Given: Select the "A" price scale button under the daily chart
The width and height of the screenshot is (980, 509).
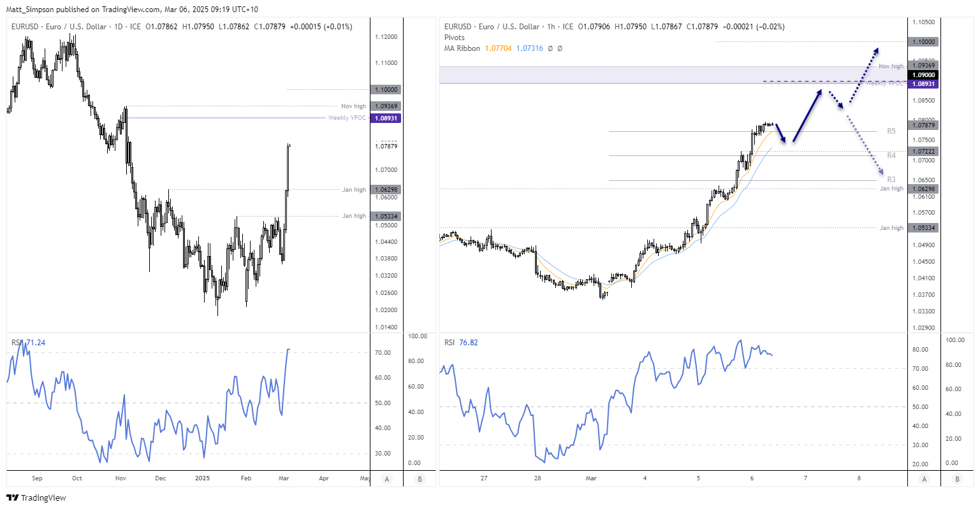Looking at the screenshot, I should pos(387,478).
